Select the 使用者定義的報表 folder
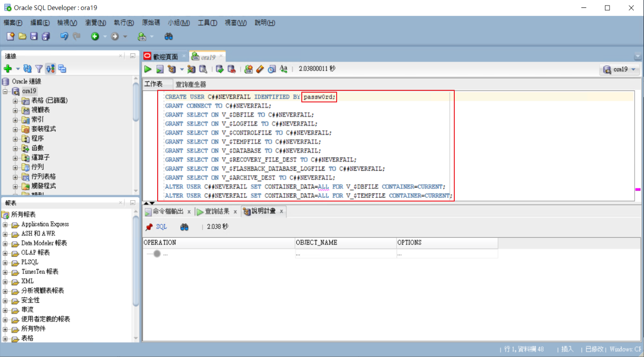 (x=46, y=319)
